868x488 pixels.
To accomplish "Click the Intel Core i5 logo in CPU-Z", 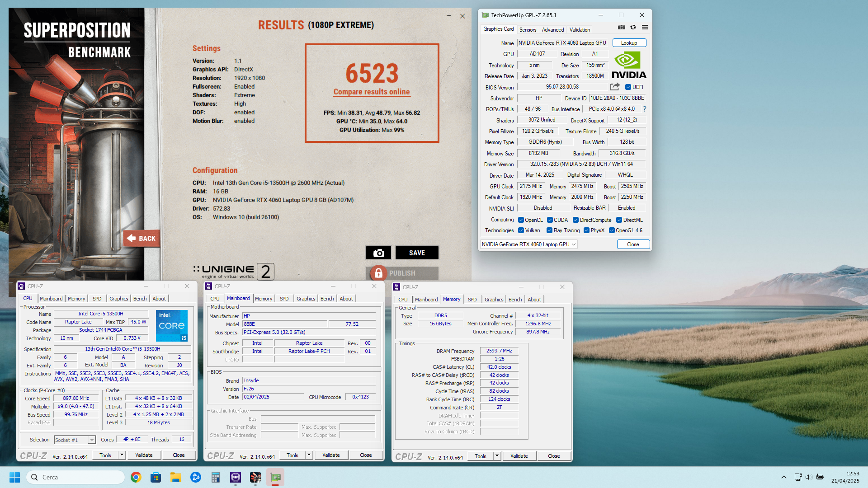I will pyautogui.click(x=172, y=325).
